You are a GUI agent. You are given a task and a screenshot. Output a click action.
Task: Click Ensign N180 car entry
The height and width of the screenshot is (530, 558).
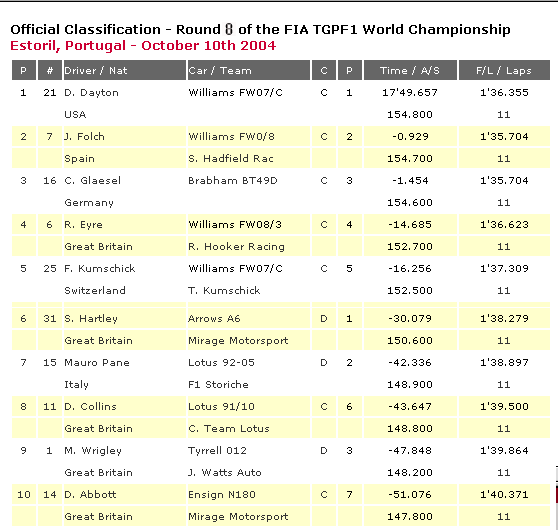point(222,494)
